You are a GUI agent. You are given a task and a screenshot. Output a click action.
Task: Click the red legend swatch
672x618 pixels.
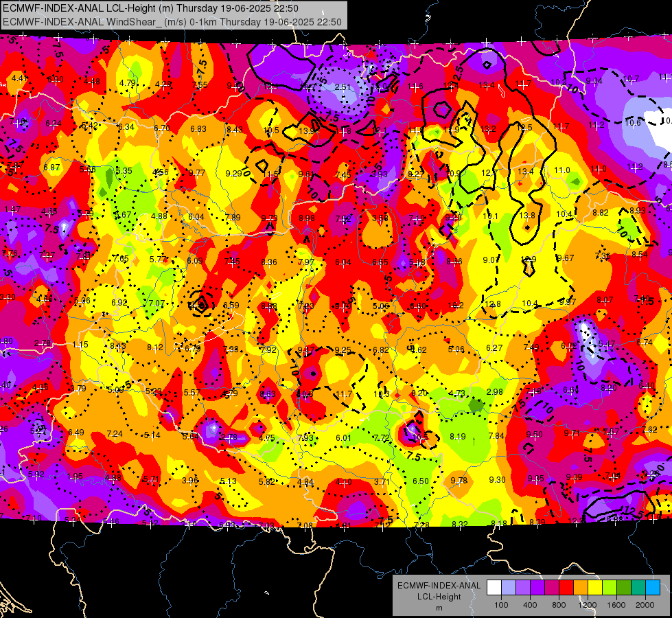tap(566, 588)
